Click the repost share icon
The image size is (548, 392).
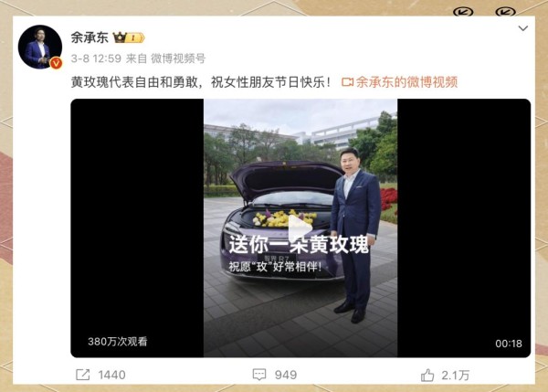click(x=83, y=375)
